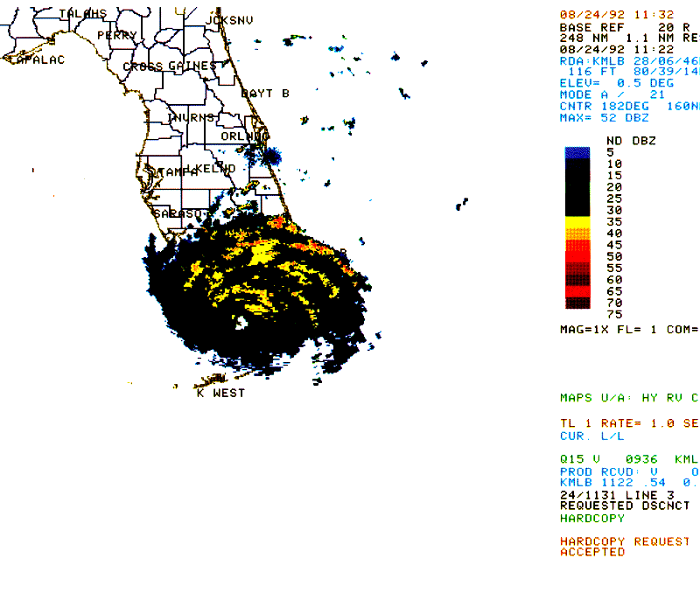Viewport: 700px width, 600px height.
Task: Click the 'RDA:KMLB' site line
Action: click(x=629, y=61)
